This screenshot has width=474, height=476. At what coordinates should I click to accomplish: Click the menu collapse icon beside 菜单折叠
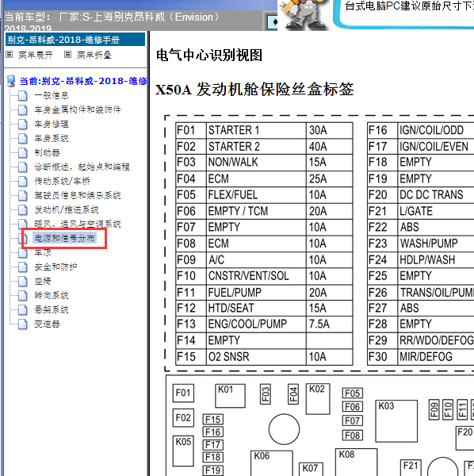(68, 55)
